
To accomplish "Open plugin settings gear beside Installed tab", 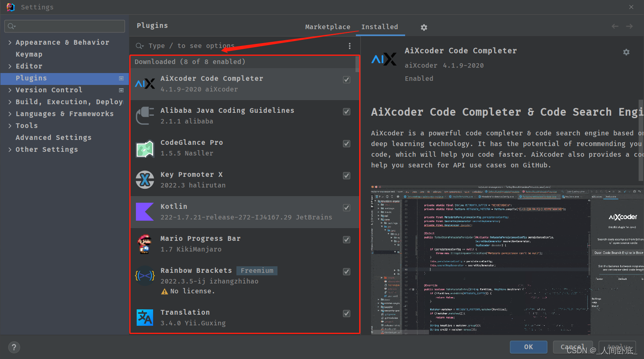I will 424,27.
